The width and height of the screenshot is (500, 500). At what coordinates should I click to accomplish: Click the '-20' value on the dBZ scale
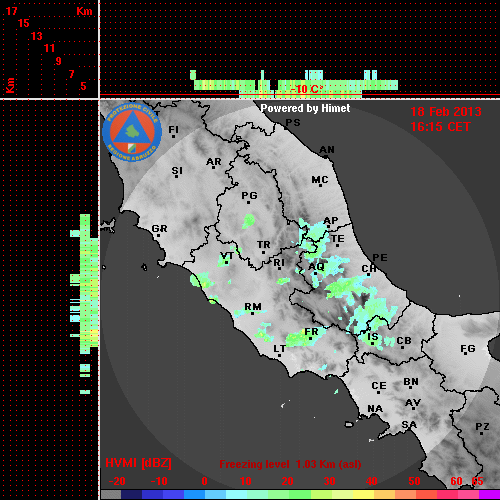[117, 481]
